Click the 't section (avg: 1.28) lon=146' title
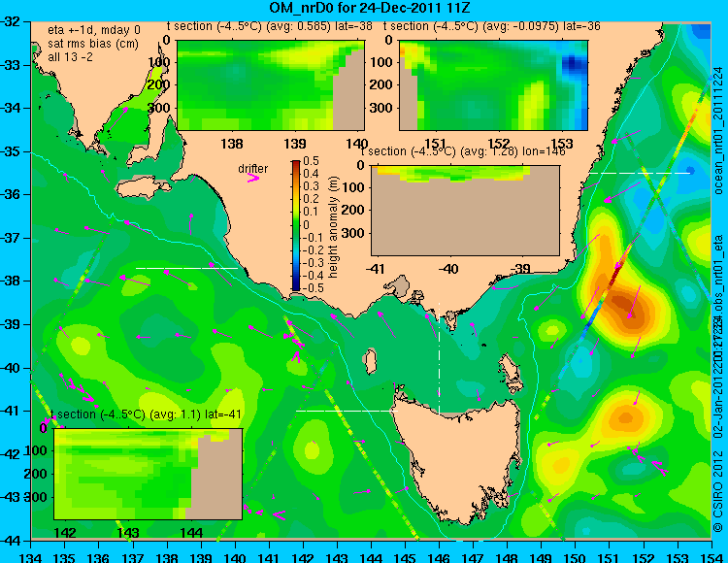The image size is (728, 563). pyautogui.click(x=463, y=151)
